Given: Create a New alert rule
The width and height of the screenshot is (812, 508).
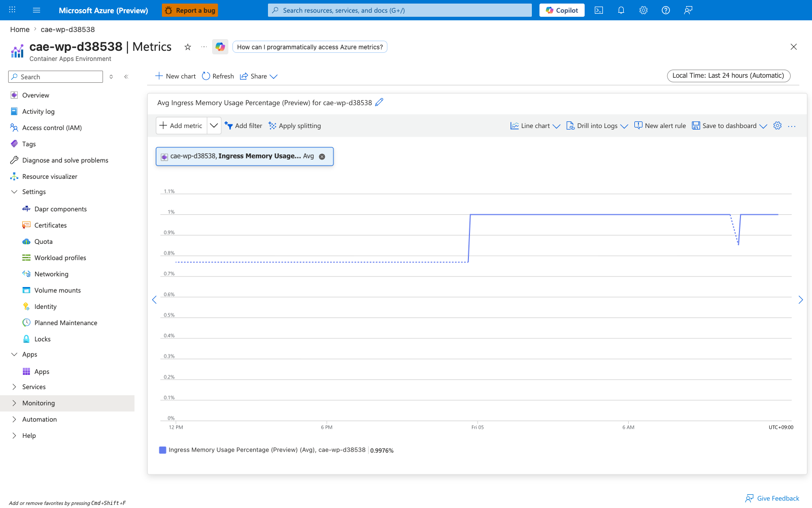Looking at the screenshot, I should [660, 125].
